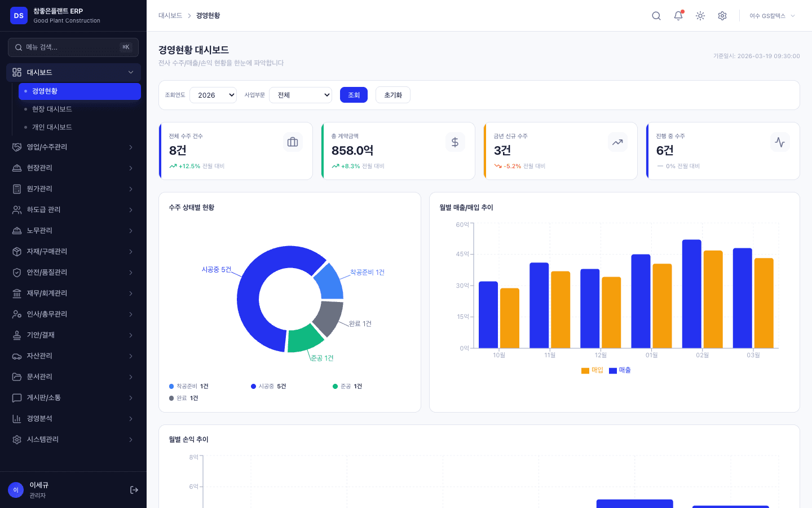
Task: Click the 자재/구매관리 box icon
Action: [17, 252]
